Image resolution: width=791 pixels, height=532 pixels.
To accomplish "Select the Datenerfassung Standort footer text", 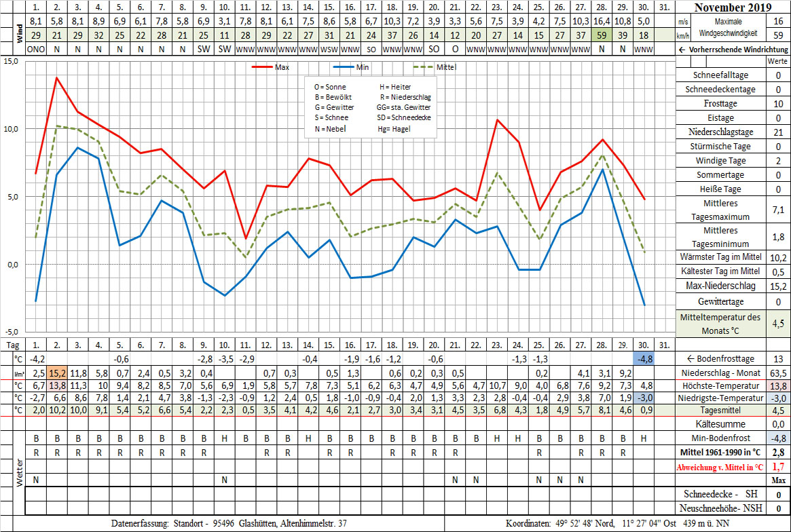I will pos(229,523).
